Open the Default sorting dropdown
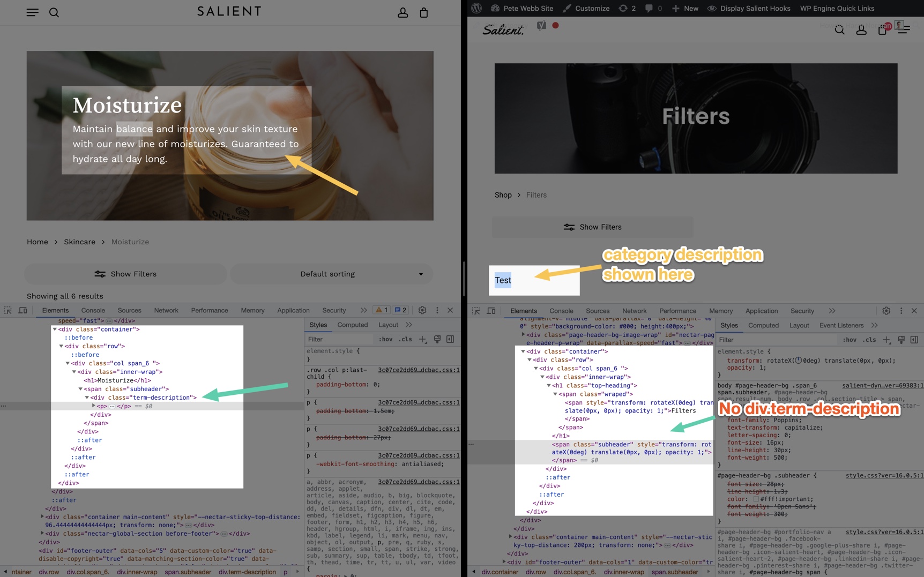This screenshot has height=577, width=924. (331, 274)
